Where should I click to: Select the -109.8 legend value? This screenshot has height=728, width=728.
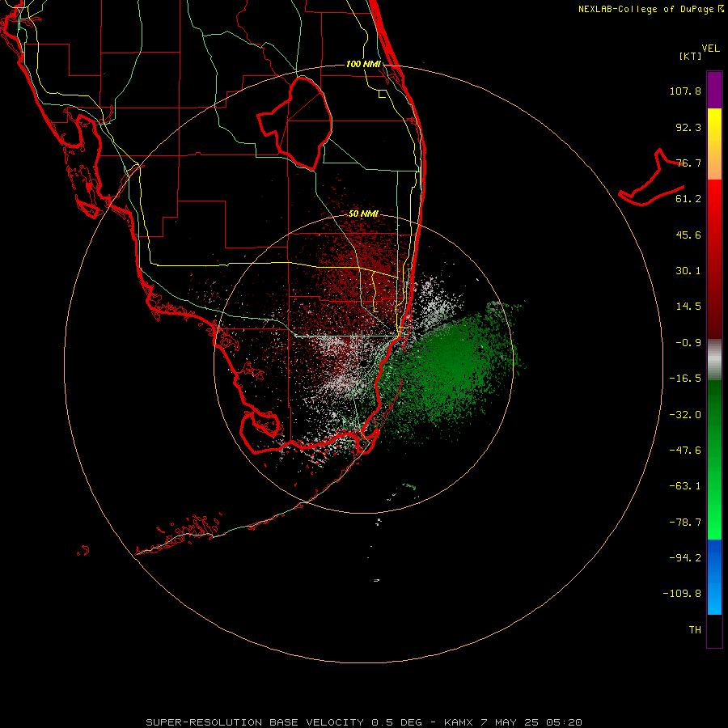click(x=682, y=594)
